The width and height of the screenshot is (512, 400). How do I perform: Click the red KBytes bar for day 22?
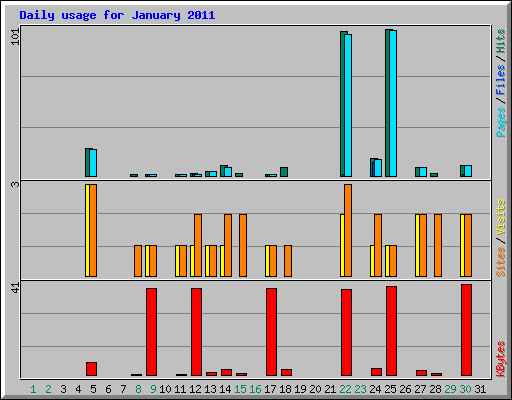[x=347, y=333]
